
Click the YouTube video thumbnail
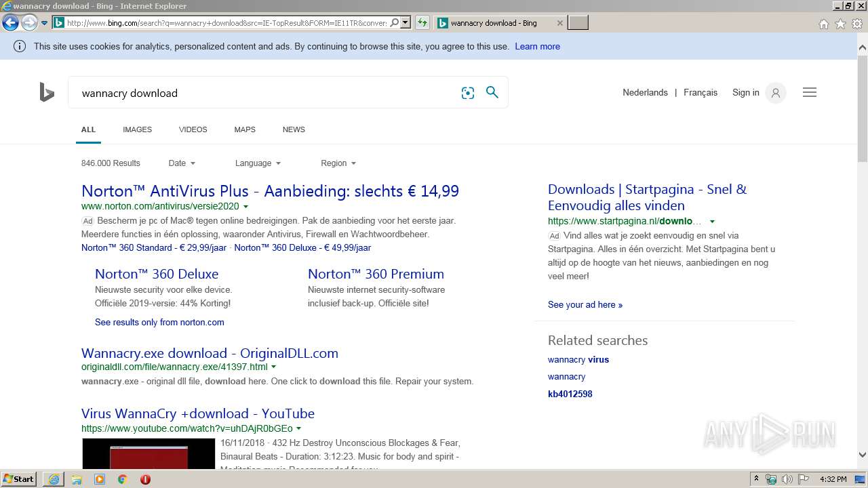[x=149, y=453]
